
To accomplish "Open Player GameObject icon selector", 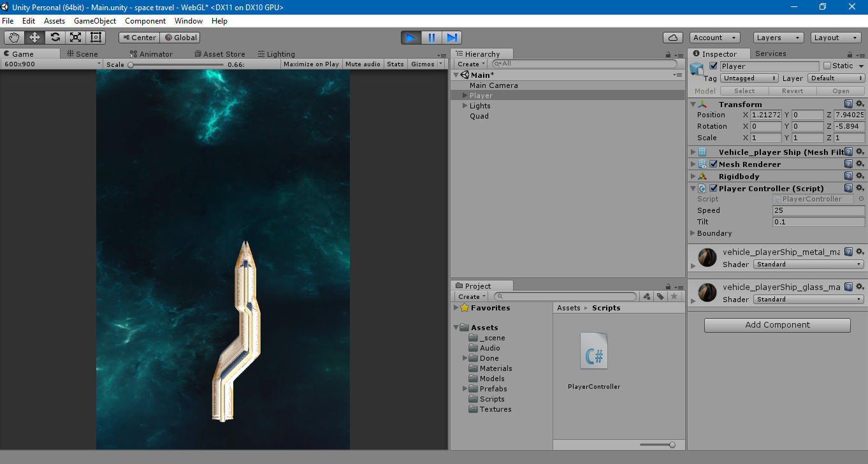I will coord(697,69).
